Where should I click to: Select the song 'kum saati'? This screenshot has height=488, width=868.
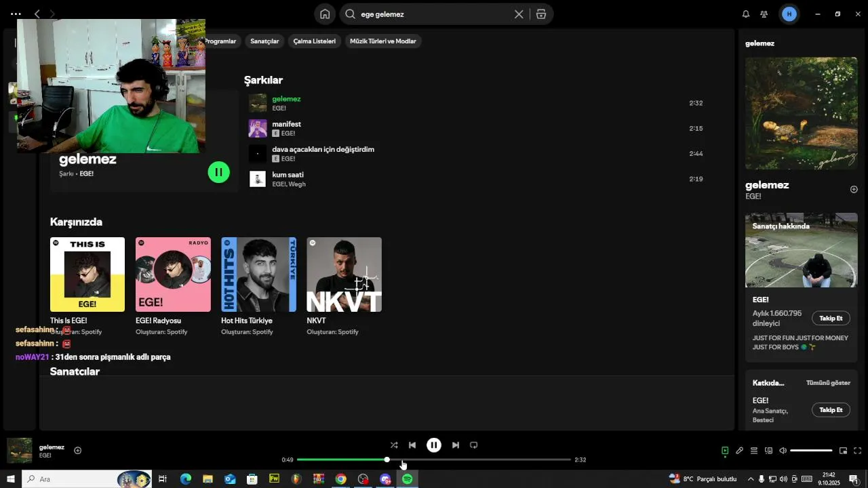pyautogui.click(x=475, y=179)
